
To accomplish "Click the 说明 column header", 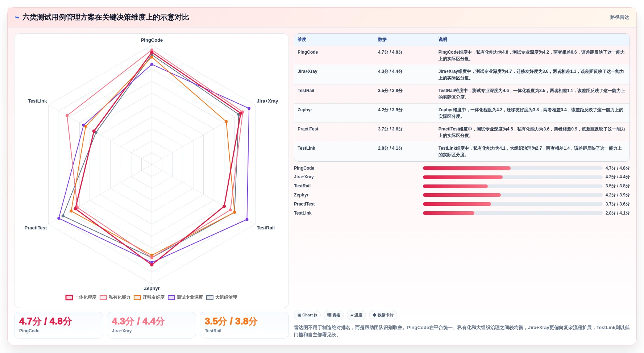I will click(443, 40).
